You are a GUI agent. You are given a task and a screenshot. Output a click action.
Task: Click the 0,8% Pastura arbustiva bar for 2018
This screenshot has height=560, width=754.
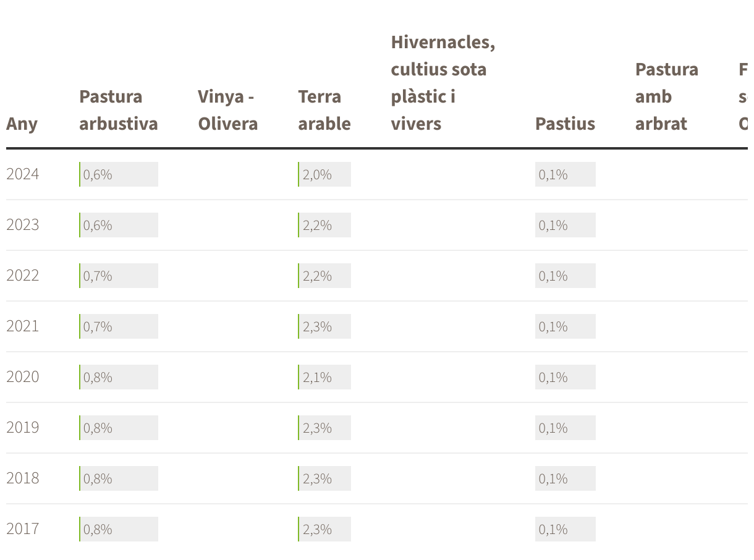[119, 478]
